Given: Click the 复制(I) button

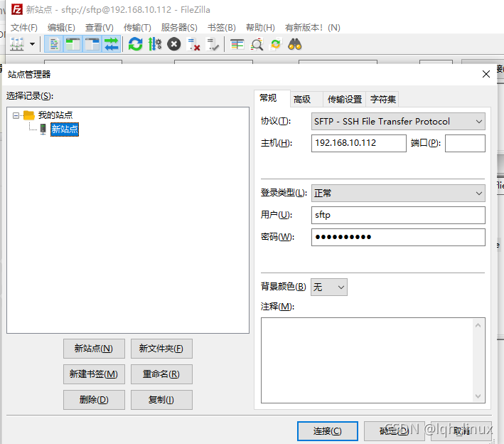Looking at the screenshot, I should click(x=161, y=400).
